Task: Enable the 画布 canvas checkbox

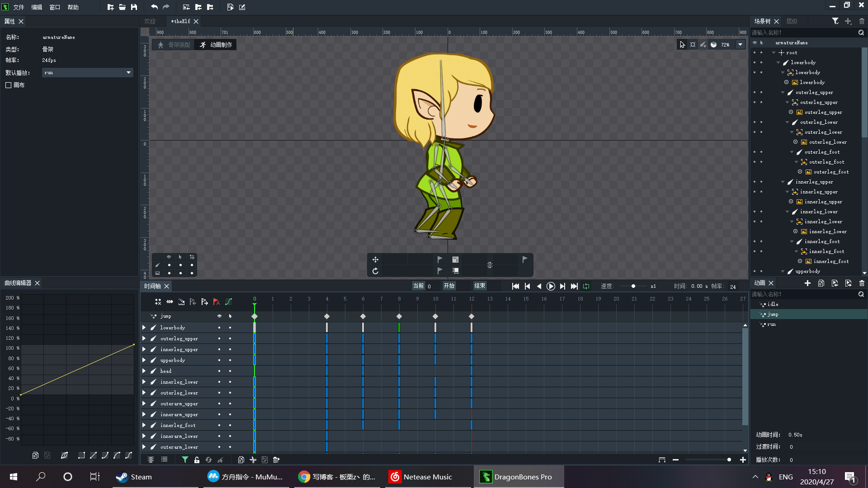Action: [x=9, y=85]
